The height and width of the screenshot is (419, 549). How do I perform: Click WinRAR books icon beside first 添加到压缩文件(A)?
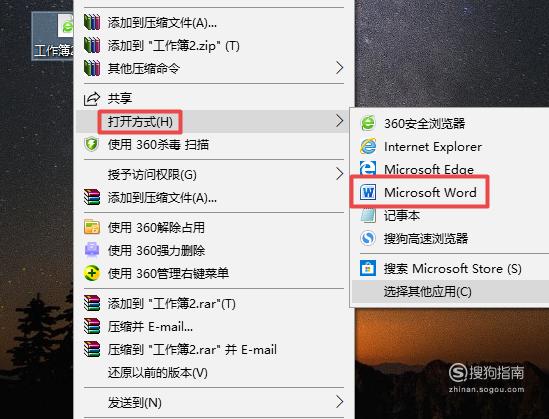(x=92, y=22)
